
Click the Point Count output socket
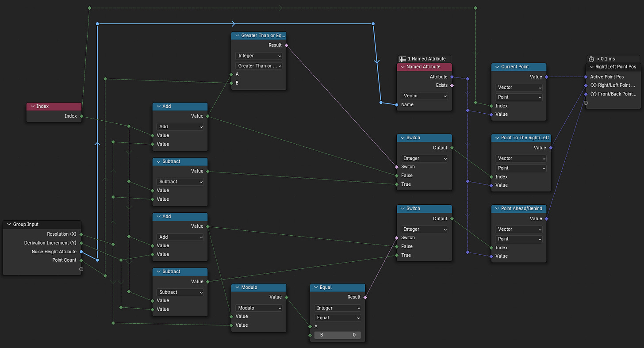[81, 260]
